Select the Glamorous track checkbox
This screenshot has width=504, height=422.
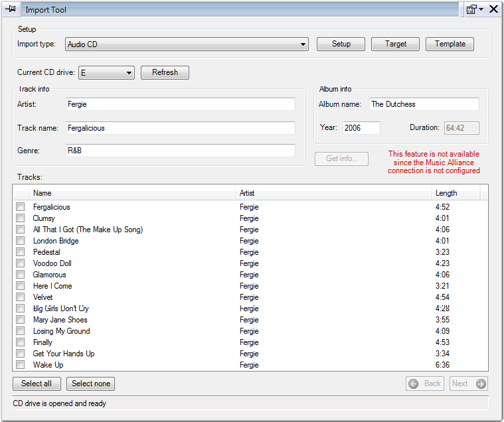[x=20, y=275]
